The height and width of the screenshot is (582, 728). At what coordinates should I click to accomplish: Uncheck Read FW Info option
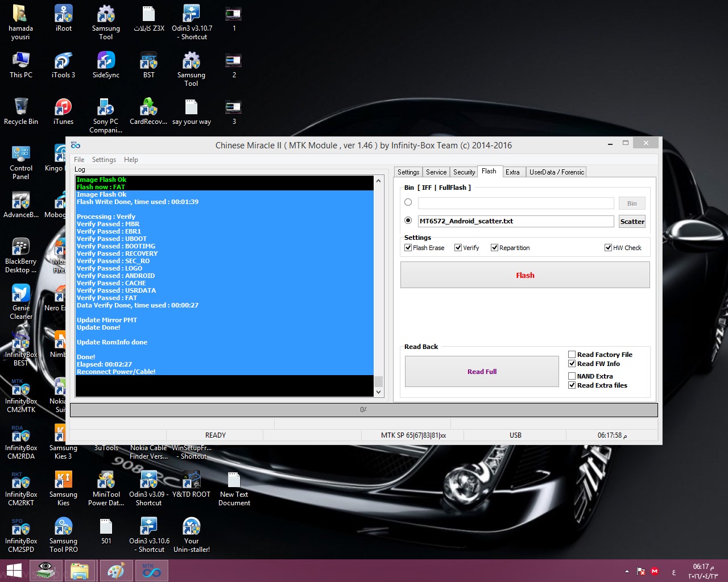pos(572,364)
